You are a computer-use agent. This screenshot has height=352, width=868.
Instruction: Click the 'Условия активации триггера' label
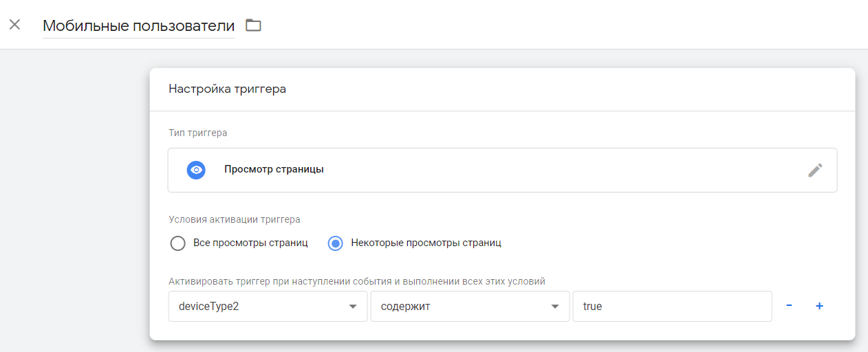[x=235, y=220]
